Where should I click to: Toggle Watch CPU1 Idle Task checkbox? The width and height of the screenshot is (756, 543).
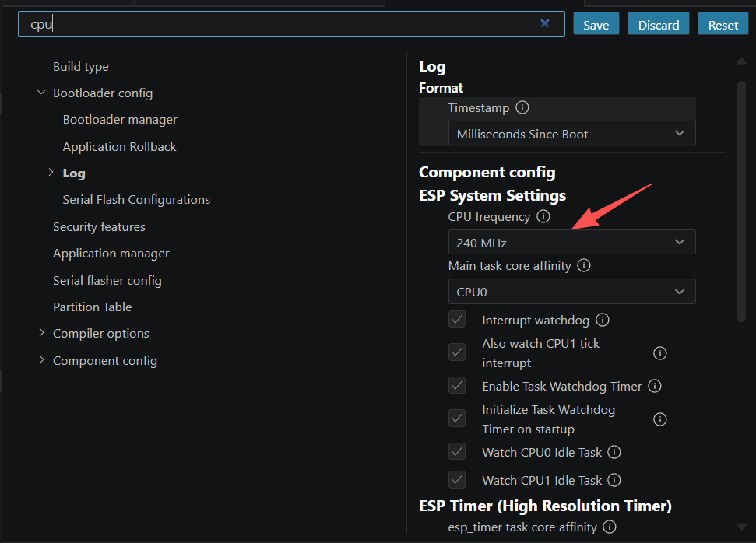click(457, 479)
